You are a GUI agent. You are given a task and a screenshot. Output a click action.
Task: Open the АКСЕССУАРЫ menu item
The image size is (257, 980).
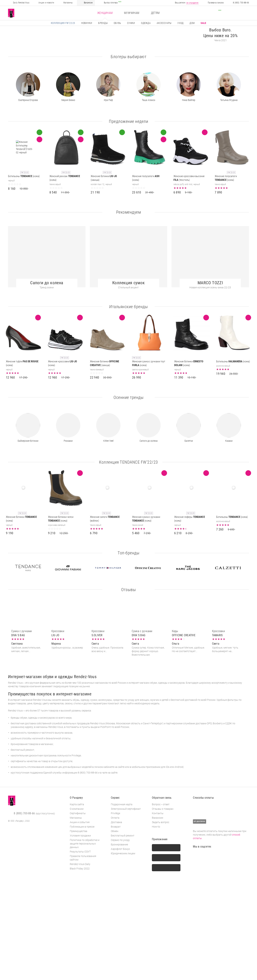164,23
